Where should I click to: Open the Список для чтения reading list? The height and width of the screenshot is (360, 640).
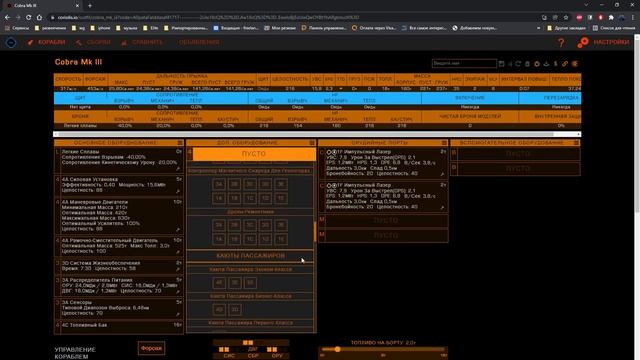point(614,28)
